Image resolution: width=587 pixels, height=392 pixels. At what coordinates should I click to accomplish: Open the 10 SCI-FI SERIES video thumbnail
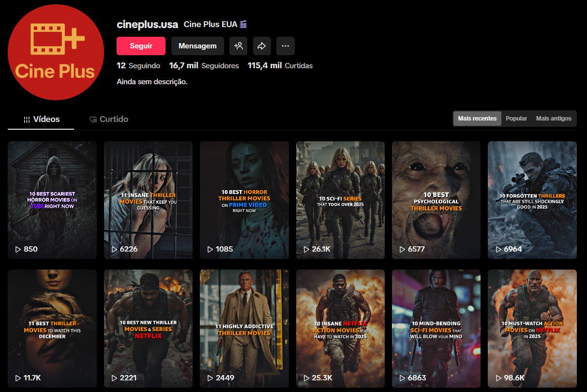point(340,200)
